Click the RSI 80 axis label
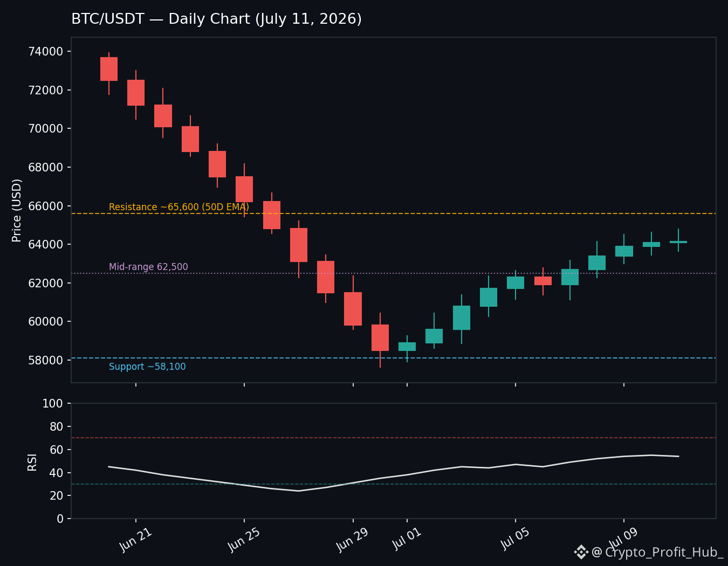Image resolution: width=728 pixels, height=566 pixels. (56, 426)
